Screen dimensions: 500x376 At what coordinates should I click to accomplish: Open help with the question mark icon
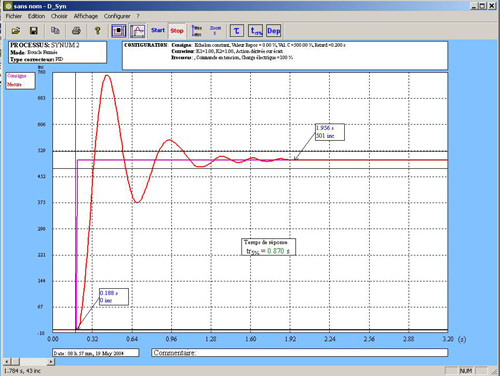[x=97, y=31]
